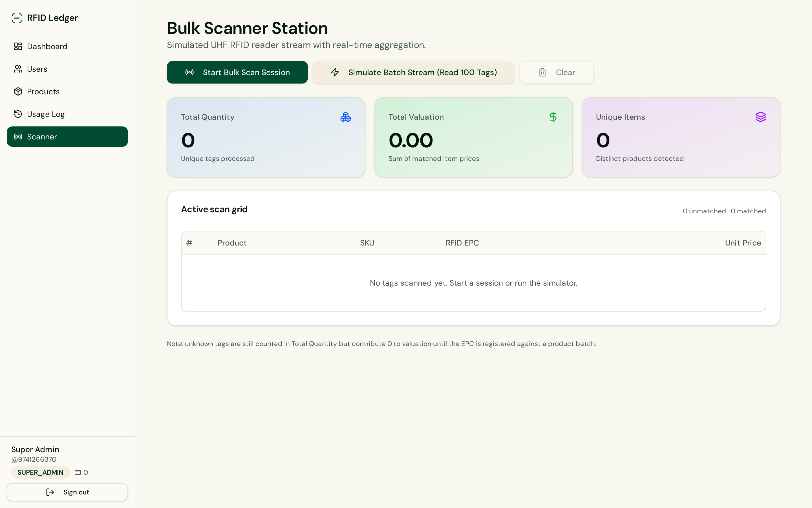This screenshot has height=508, width=812.
Task: Click the Simulated UHF RFID reader subtitle
Action: pyautogui.click(x=296, y=45)
